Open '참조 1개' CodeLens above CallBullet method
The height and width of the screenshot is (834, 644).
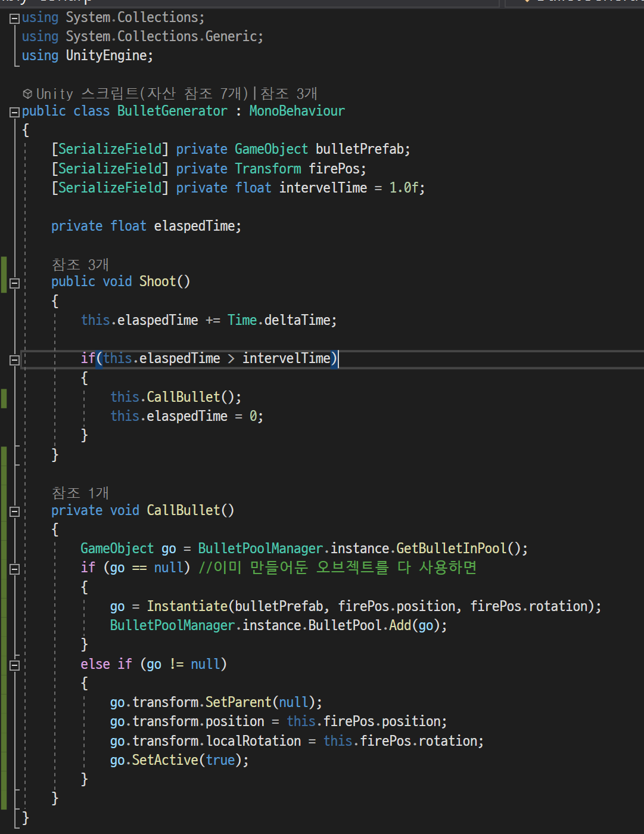tap(80, 492)
